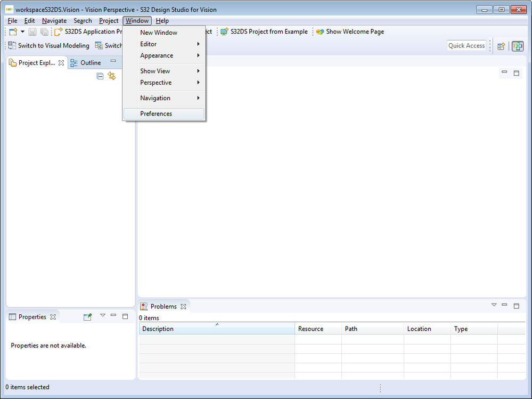Expand the Perspective submenu
Screen dimensions: 532x399
[x=164, y=83]
